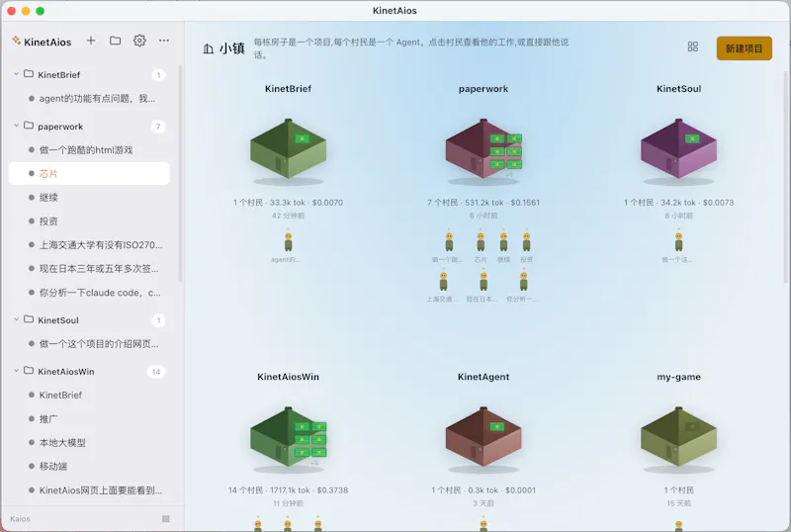
Task: Click the KinetAiosWin green house
Action: [288, 437]
